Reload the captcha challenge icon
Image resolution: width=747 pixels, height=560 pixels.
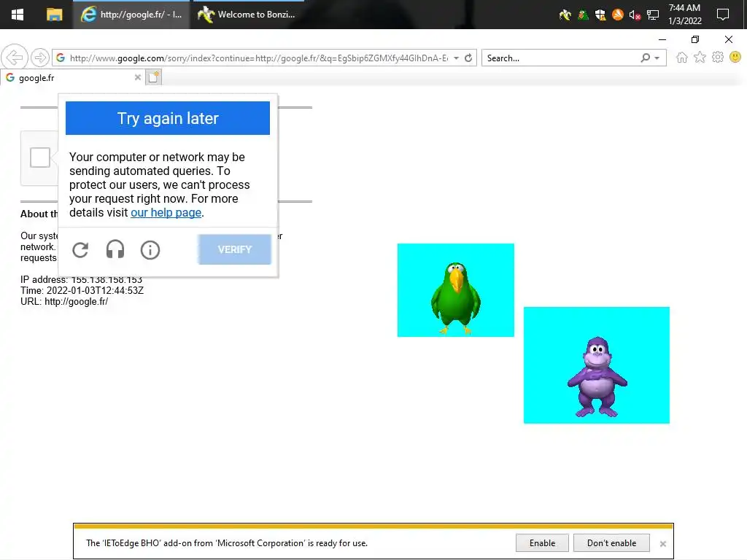coord(80,249)
